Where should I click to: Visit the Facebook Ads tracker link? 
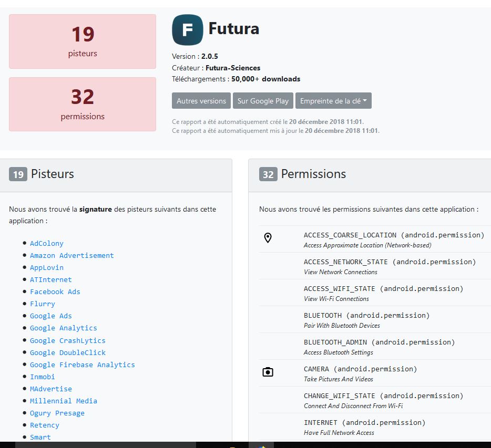(x=55, y=291)
